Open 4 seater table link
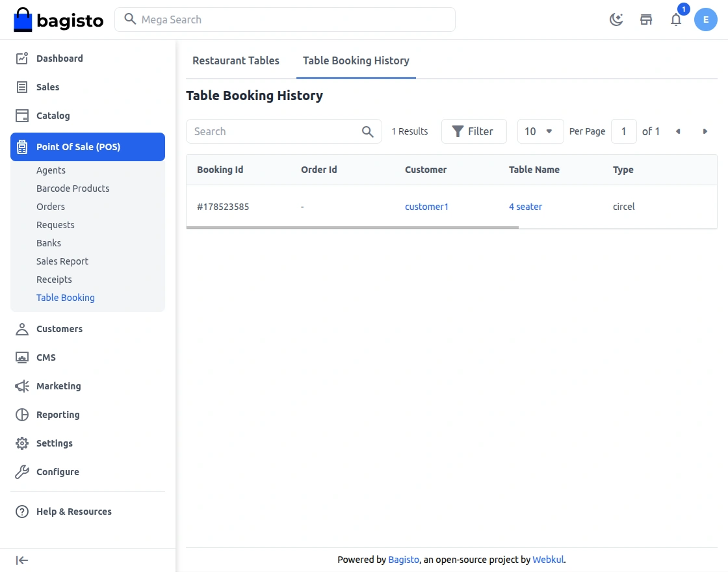This screenshot has width=728, height=572. [x=525, y=207]
